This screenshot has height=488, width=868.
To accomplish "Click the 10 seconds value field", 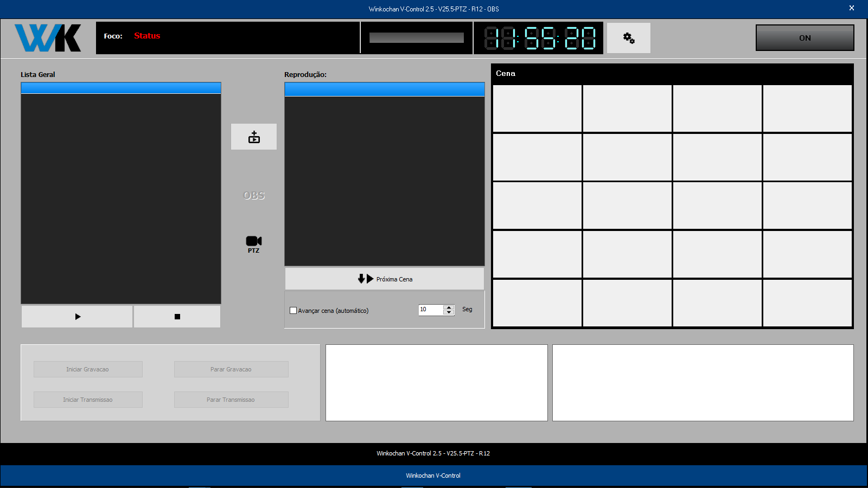I will click(x=431, y=310).
